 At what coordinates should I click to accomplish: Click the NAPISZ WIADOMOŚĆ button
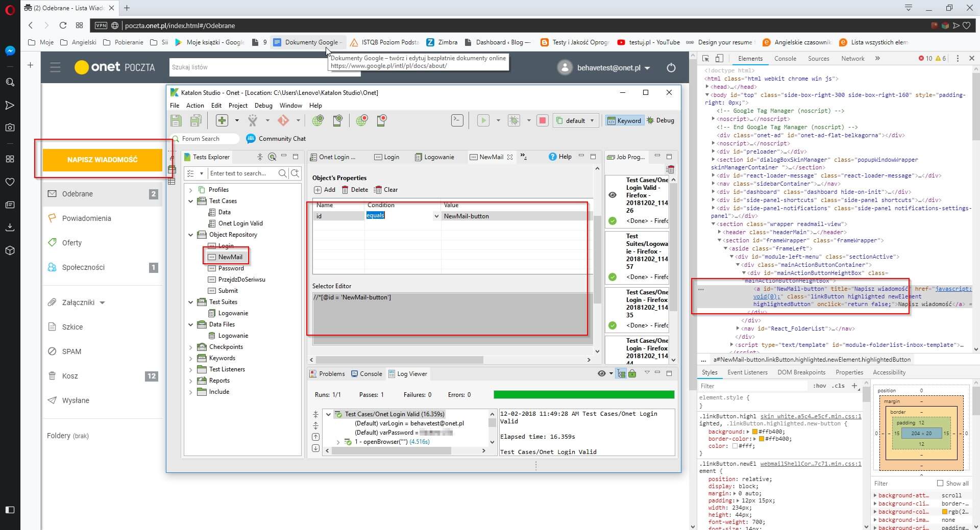103,160
